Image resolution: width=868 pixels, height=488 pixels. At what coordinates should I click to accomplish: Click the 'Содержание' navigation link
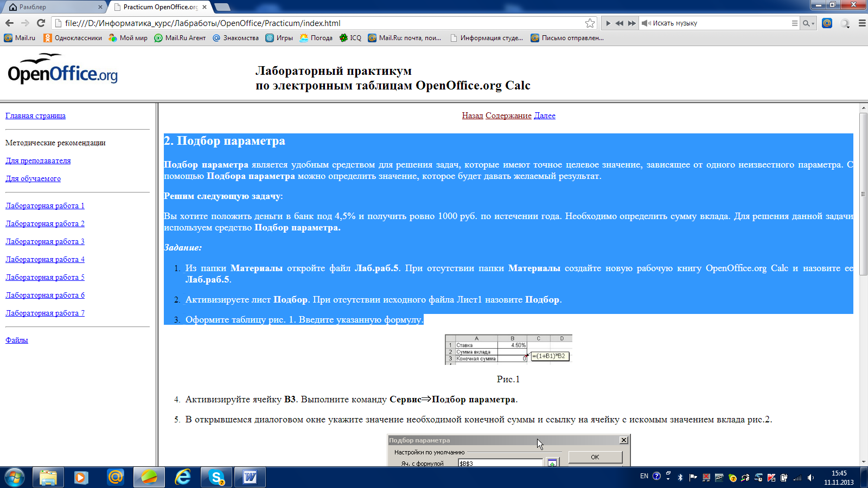tap(508, 115)
